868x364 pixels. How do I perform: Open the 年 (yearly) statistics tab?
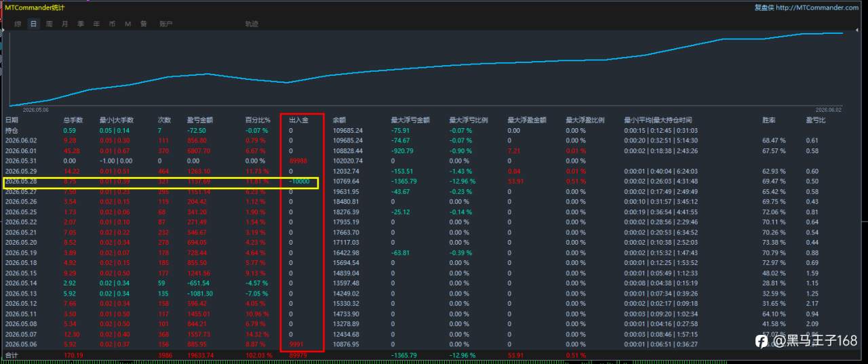(96, 24)
